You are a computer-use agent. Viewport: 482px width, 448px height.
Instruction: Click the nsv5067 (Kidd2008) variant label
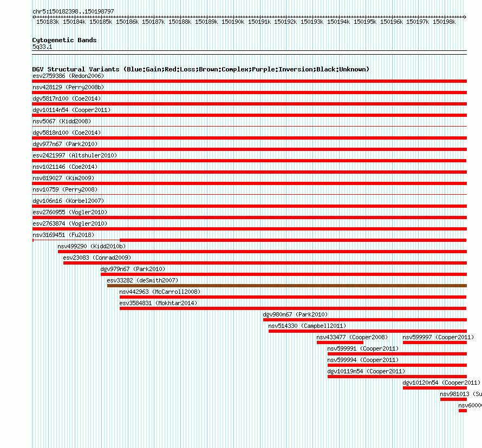(62, 121)
